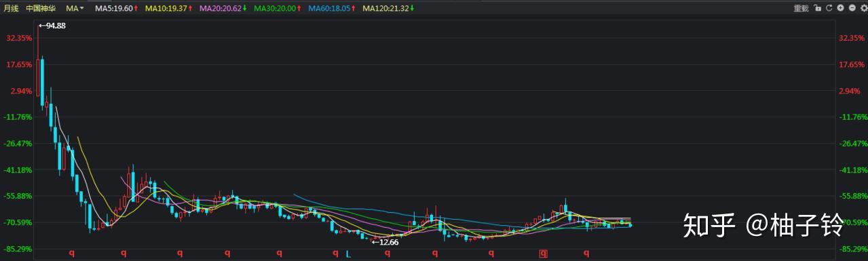The width and height of the screenshot is (868, 261).
Task: Click the 重载 reload button
Action: [x=801, y=8]
